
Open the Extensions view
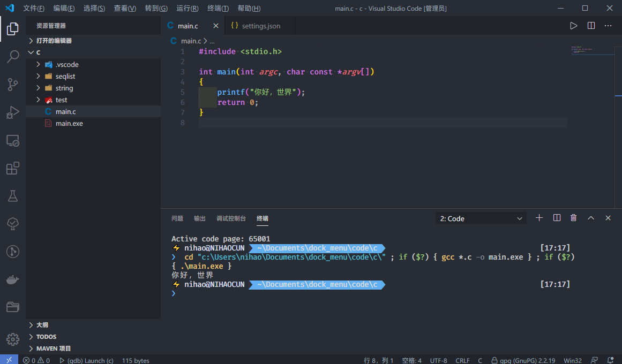[13, 169]
